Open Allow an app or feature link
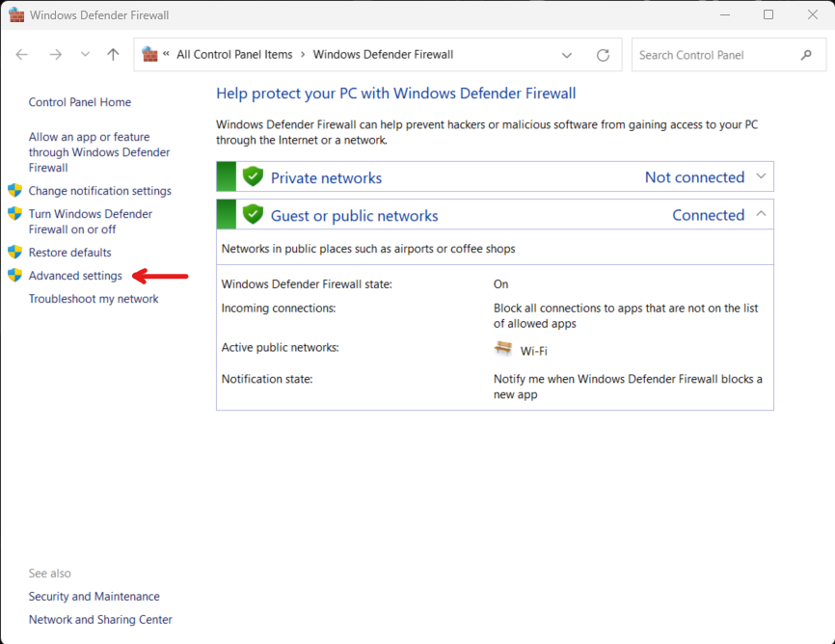 [x=99, y=152]
